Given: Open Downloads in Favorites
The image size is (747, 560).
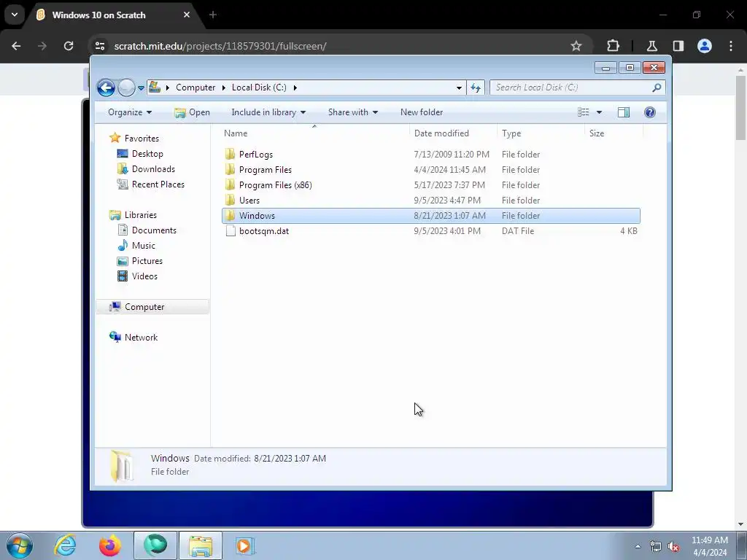Looking at the screenshot, I should pos(153,169).
